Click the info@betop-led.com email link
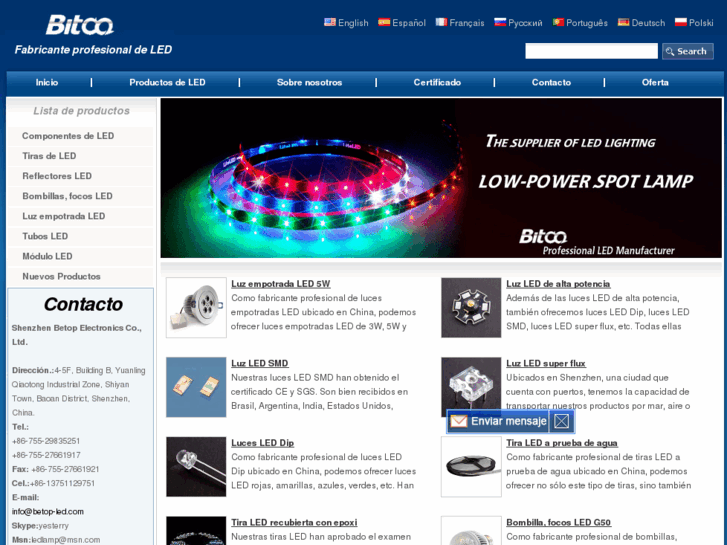The width and height of the screenshot is (727, 545). [48, 512]
